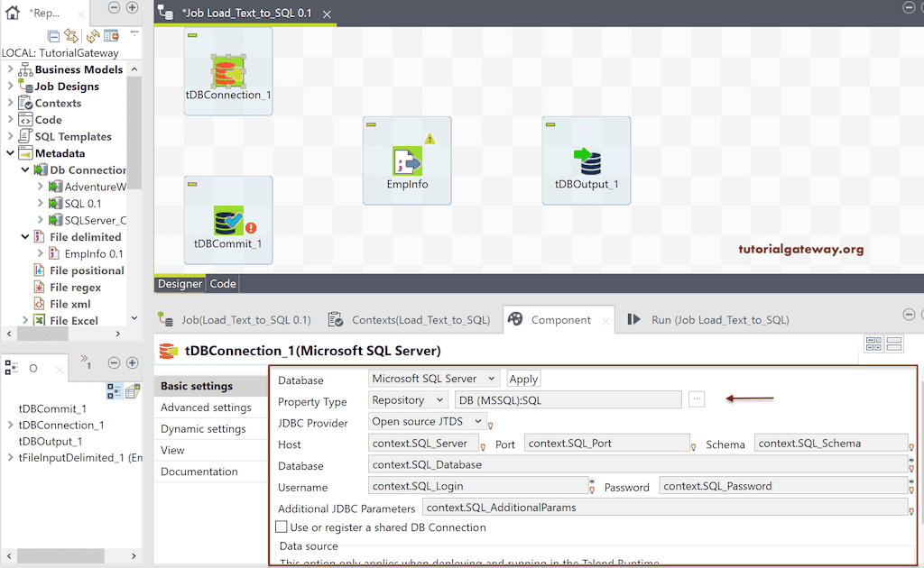Click the home icon in repository panel
924x568 pixels.
(x=13, y=13)
